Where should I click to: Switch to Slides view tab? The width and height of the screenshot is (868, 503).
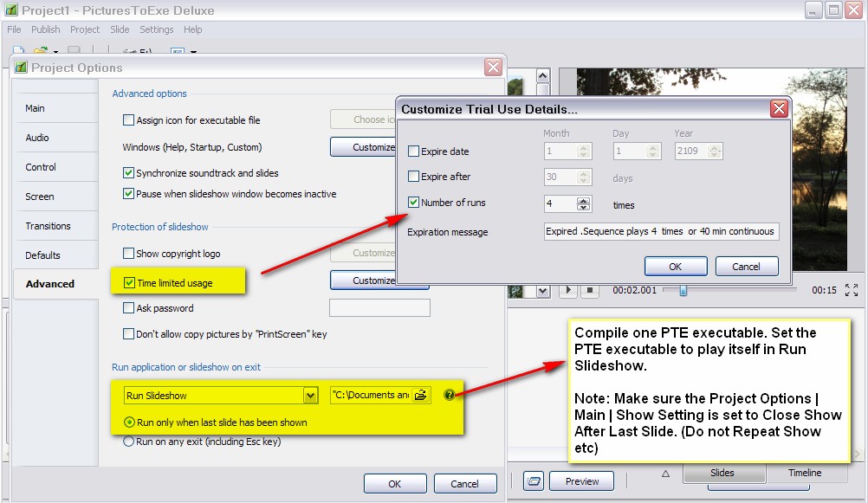click(x=722, y=473)
